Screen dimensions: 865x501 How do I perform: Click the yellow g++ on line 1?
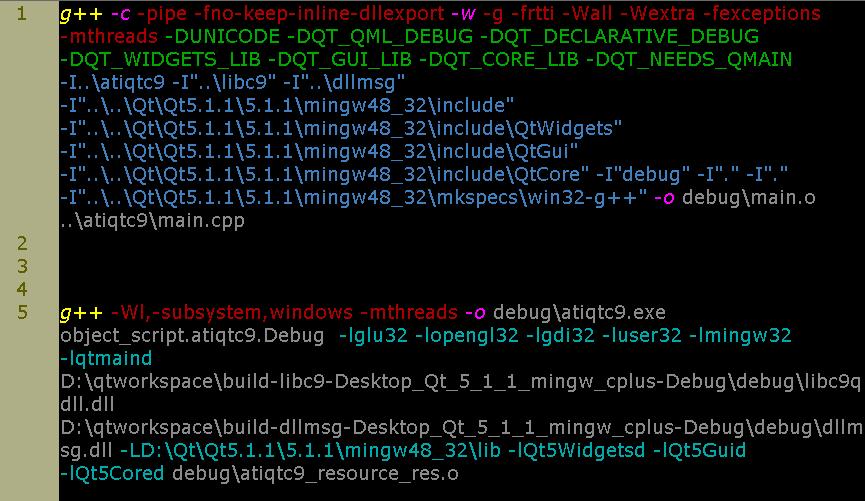[x=81, y=14]
